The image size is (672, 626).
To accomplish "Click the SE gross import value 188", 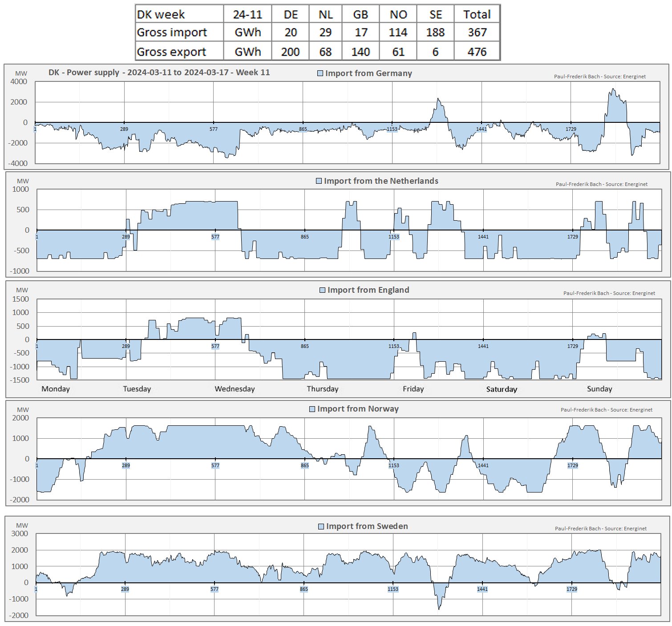I will [435, 32].
